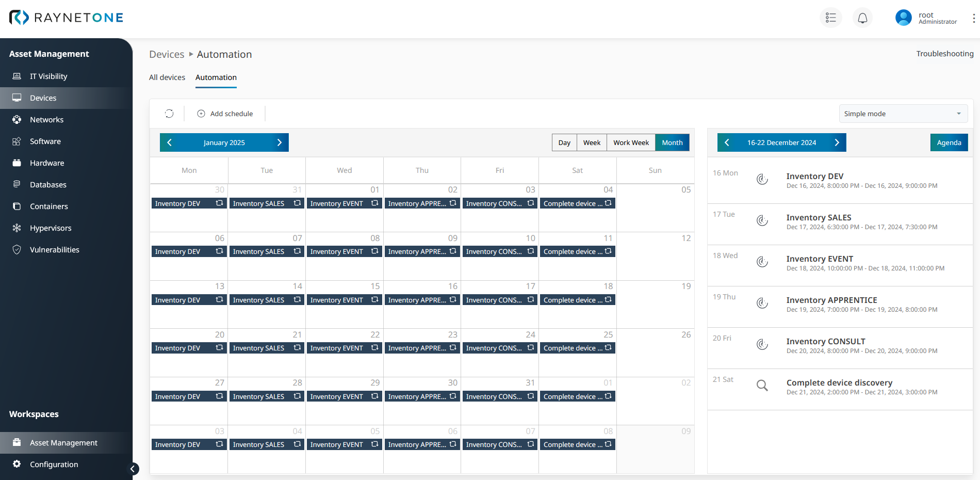
Task: Switch the calendar to Day view
Action: point(564,143)
